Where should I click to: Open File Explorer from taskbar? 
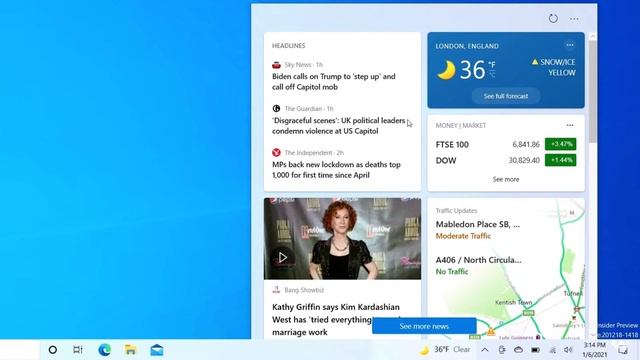(x=131, y=350)
